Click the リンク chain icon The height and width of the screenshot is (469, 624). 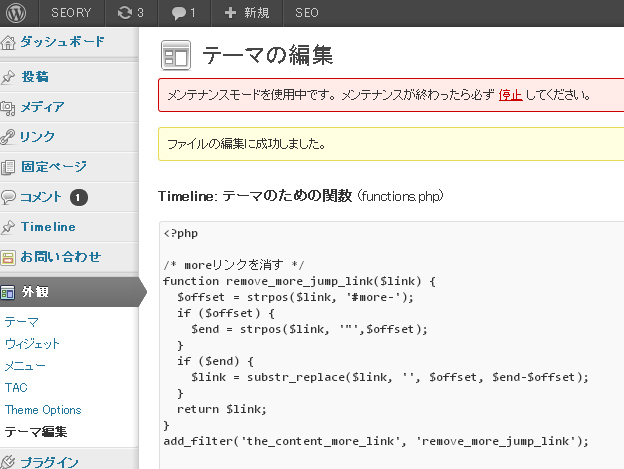(9, 137)
